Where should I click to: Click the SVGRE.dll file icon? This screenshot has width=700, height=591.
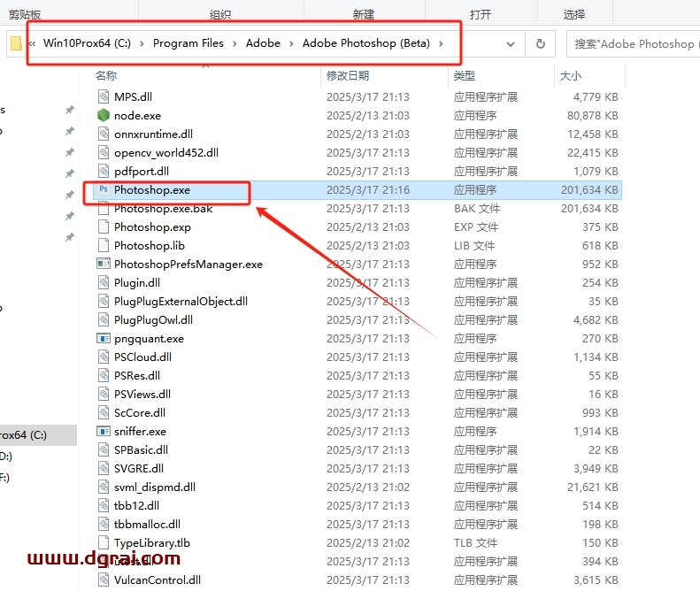[104, 468]
